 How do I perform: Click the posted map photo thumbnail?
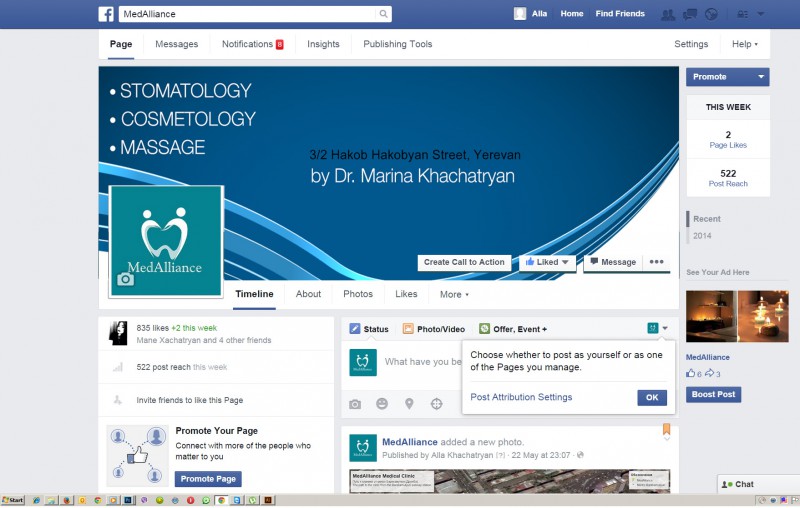click(509, 481)
